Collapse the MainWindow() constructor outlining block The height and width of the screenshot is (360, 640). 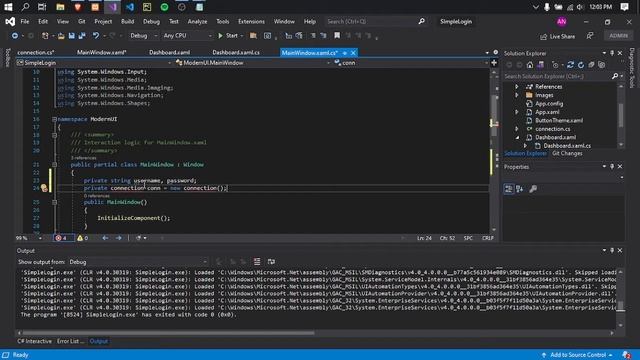click(x=54, y=202)
